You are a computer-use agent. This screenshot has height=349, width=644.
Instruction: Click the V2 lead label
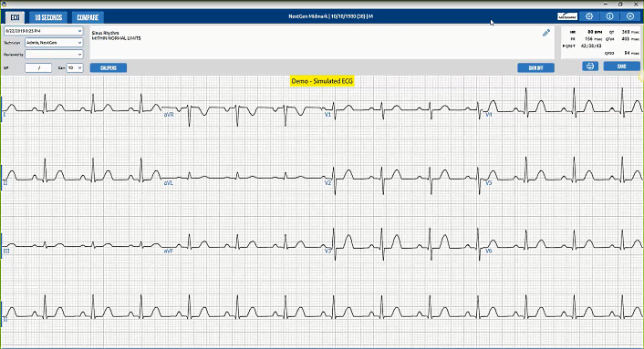coord(327,183)
